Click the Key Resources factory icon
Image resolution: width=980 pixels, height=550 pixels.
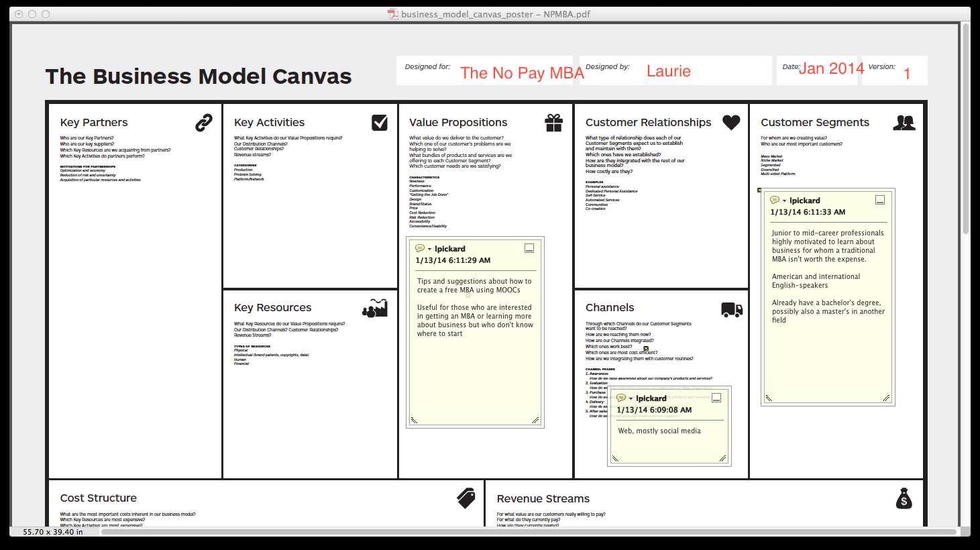(x=375, y=308)
